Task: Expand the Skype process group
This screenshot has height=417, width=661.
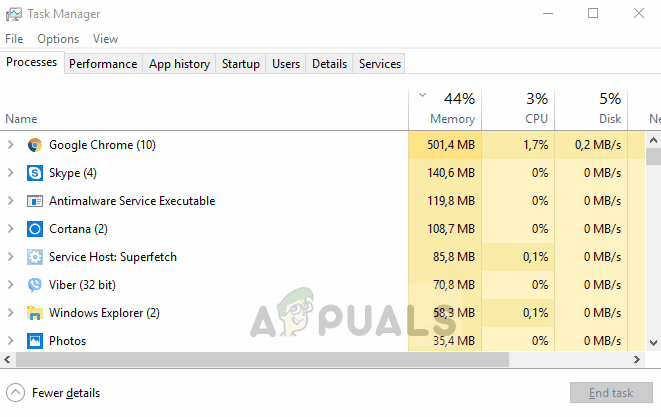Action: (x=10, y=173)
